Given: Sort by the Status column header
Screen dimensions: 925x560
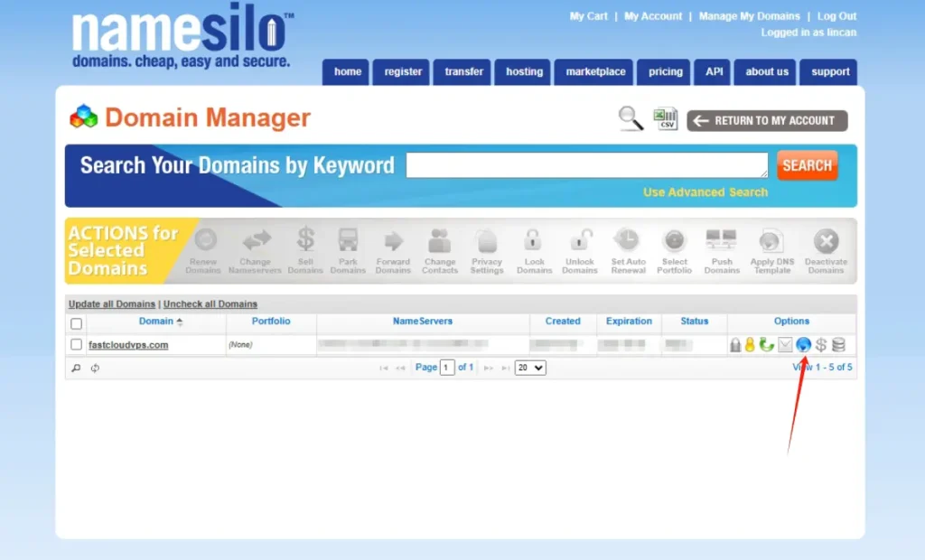Looking at the screenshot, I should (x=694, y=321).
